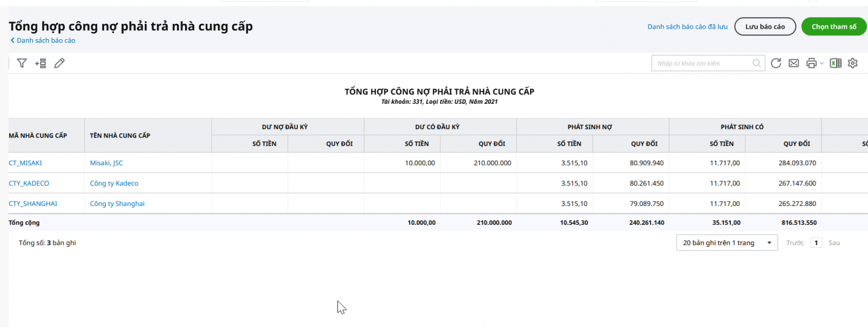Select page 1 in pagination
Screen dimensions: 868x327
click(816, 243)
